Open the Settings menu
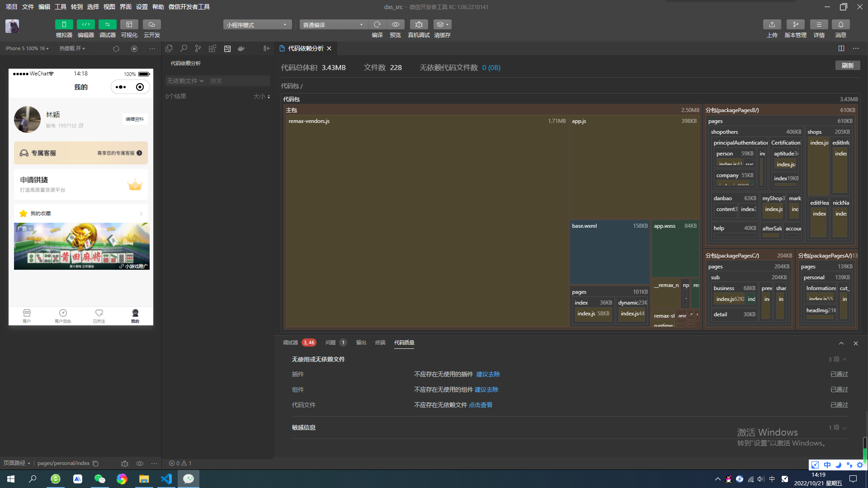Image resolution: width=868 pixels, height=488 pixels. (x=142, y=7)
